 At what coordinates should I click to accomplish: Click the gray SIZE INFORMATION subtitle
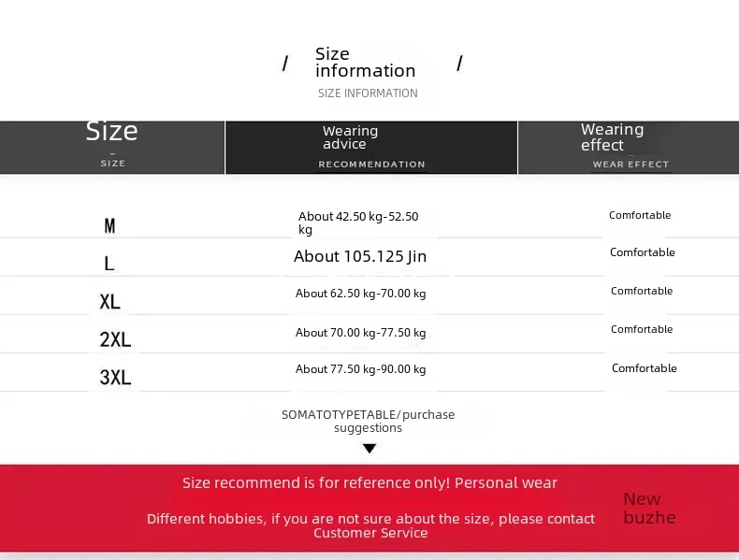coord(368,93)
